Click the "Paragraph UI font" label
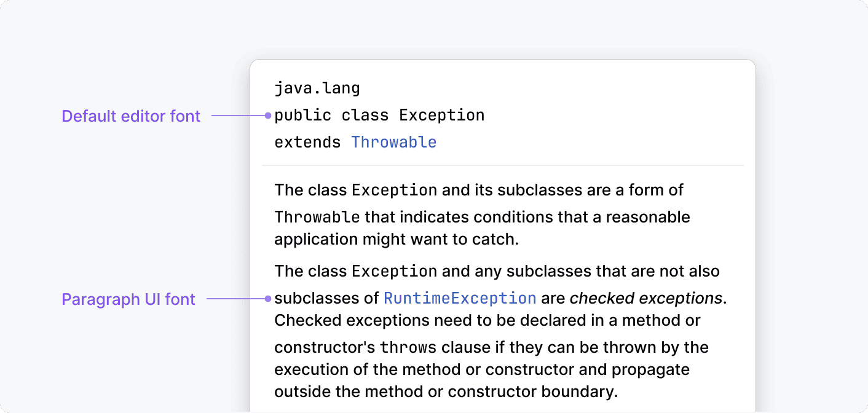The height and width of the screenshot is (413, 868). click(128, 299)
